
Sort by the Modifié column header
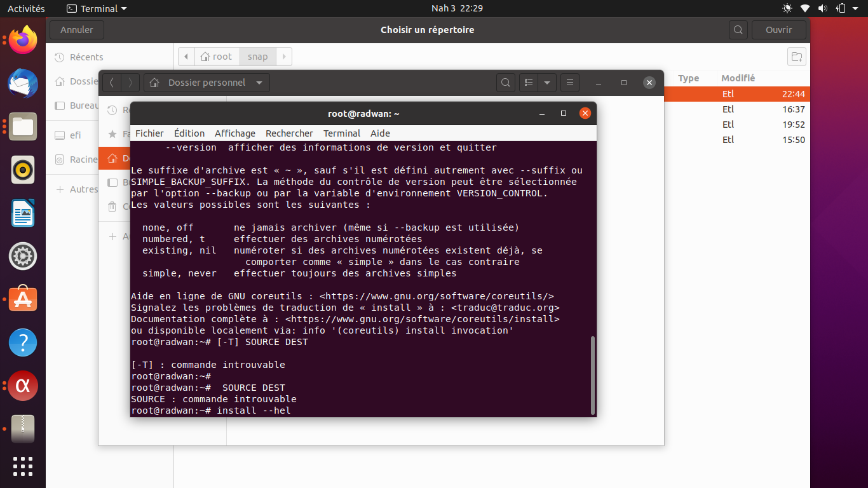click(738, 78)
